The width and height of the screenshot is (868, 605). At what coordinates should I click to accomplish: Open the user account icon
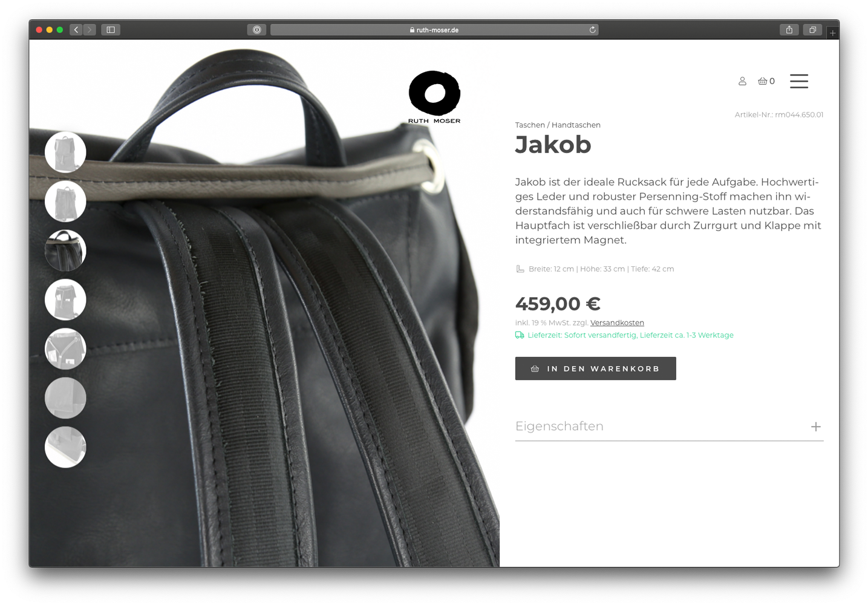[x=742, y=81]
